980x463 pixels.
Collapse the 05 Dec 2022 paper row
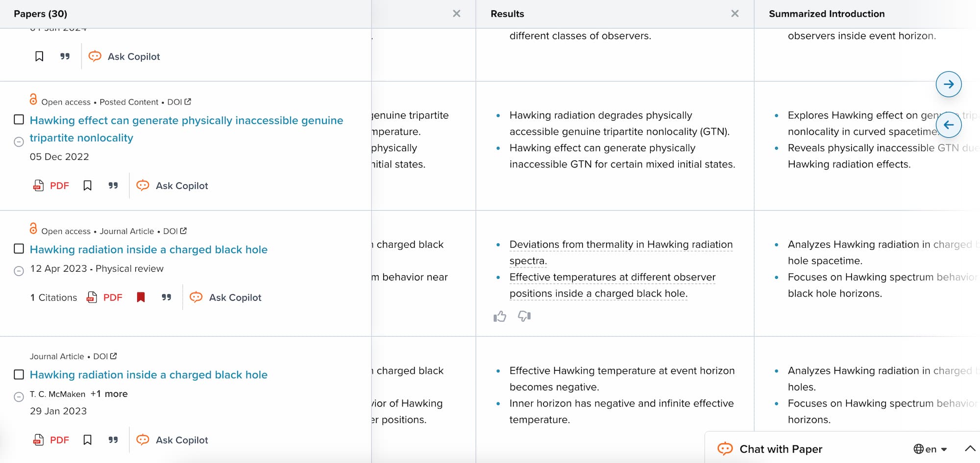[19, 142]
